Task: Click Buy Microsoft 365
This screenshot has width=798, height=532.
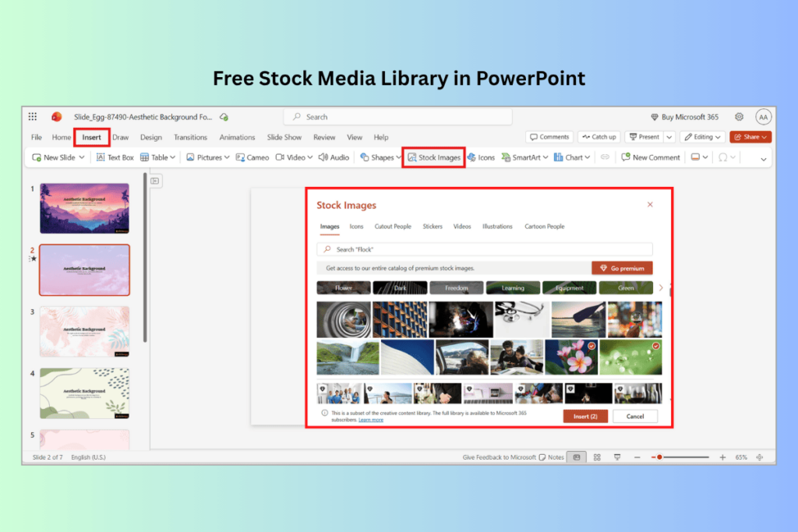Action: click(684, 117)
